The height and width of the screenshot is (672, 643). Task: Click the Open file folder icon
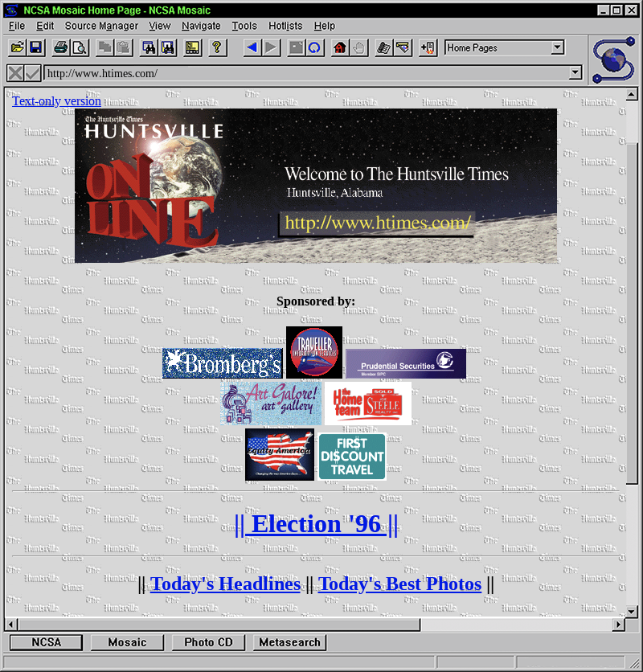click(17, 48)
